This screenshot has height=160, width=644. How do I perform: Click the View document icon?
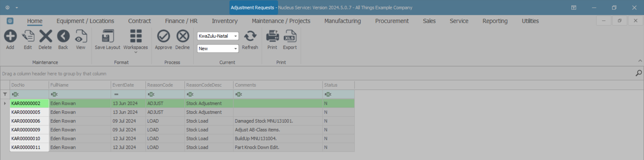tap(80, 36)
